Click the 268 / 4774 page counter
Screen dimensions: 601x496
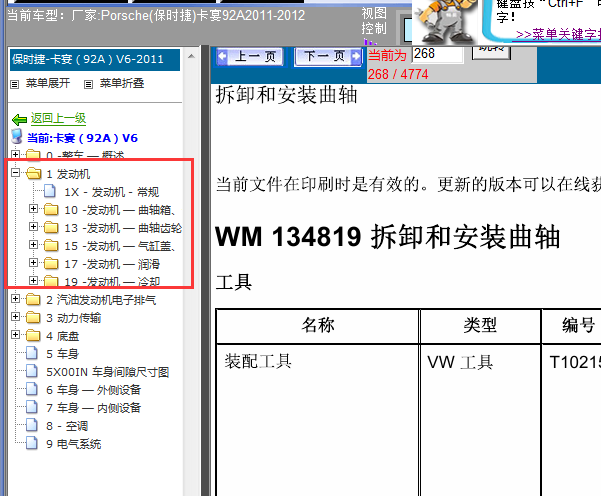[x=398, y=74]
